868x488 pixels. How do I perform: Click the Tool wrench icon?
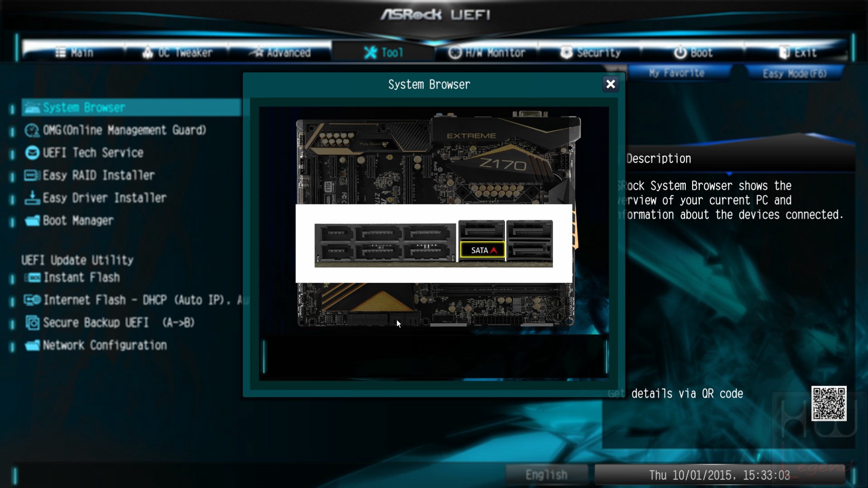(370, 53)
